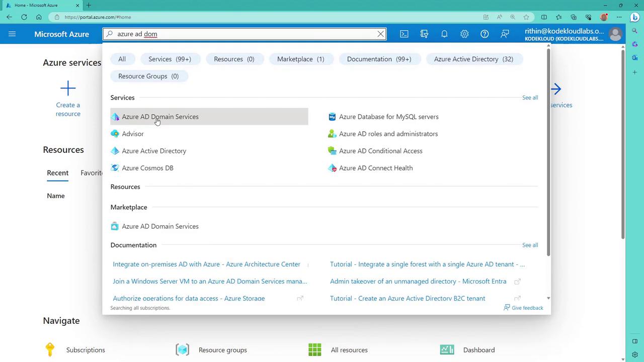Open Azure Active Directory service result
The height and width of the screenshot is (362, 644).
click(x=153, y=151)
